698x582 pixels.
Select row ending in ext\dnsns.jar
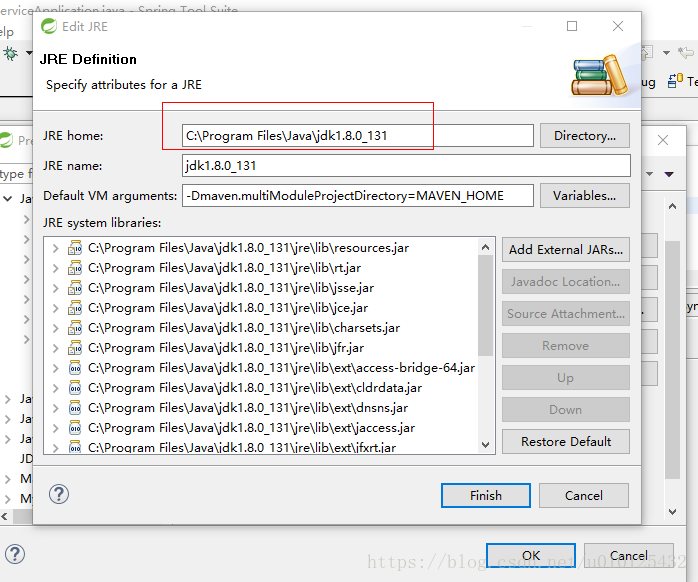coord(248,408)
